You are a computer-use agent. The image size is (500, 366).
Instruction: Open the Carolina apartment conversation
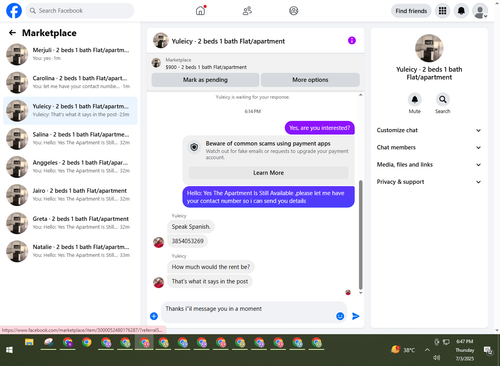pyautogui.click(x=70, y=82)
